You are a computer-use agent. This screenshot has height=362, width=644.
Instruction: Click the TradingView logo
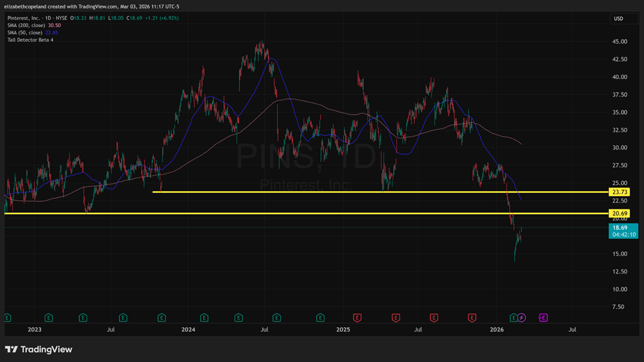pos(38,349)
